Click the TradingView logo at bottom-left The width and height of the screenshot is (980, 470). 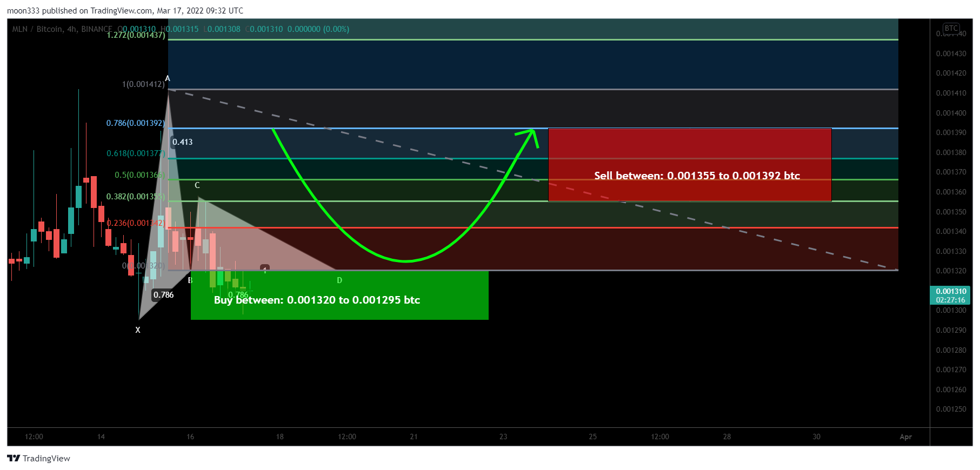[x=38, y=458]
